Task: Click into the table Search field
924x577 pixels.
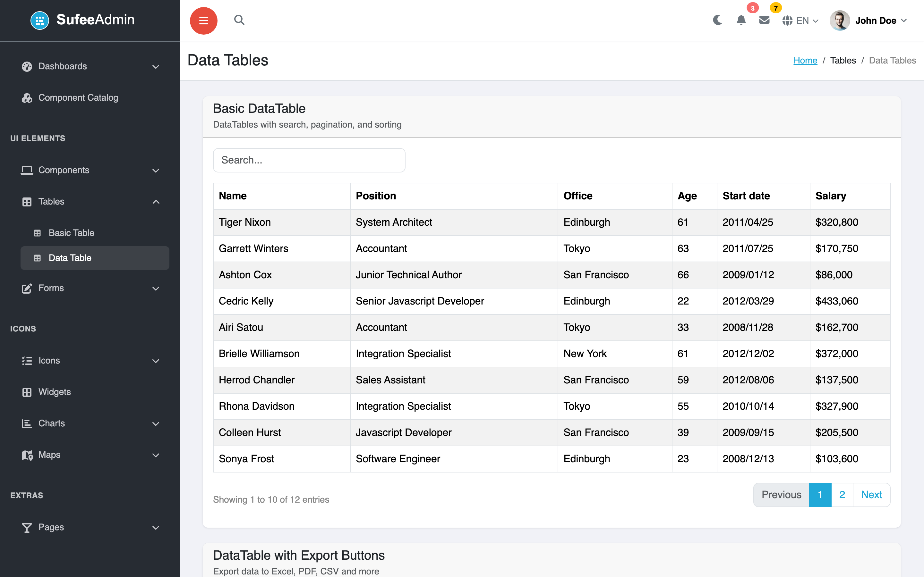Action: (309, 160)
